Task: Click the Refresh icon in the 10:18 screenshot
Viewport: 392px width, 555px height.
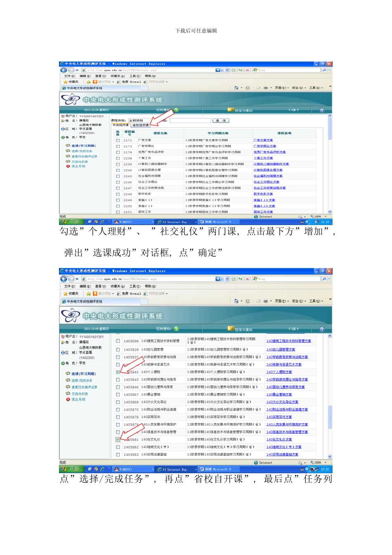Action: (x=240, y=70)
